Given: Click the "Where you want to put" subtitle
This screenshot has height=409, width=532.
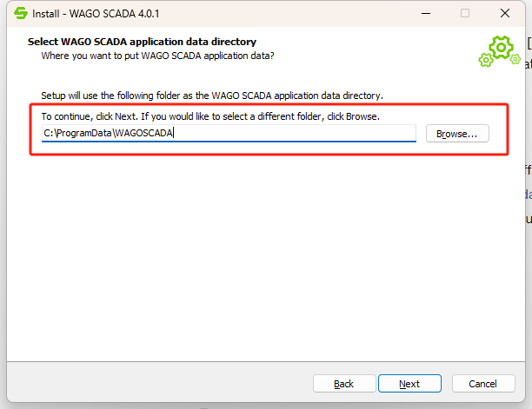Looking at the screenshot, I should point(157,56).
